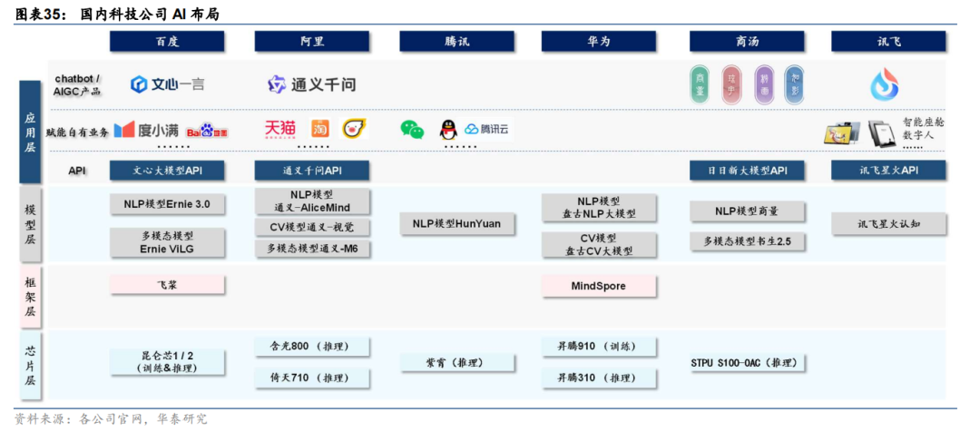980x432 pixels.
Task: Select the 阿里 column header
Action: pos(312,41)
